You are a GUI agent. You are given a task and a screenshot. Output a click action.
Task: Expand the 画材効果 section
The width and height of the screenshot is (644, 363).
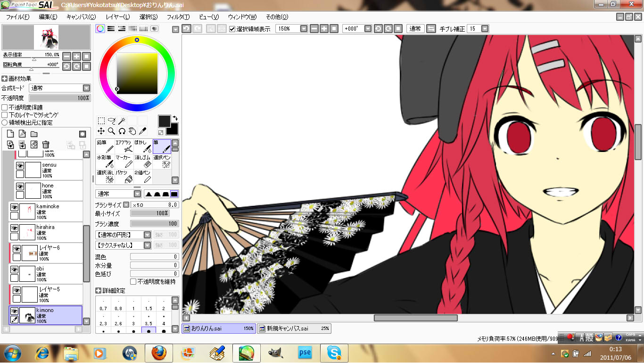point(5,79)
